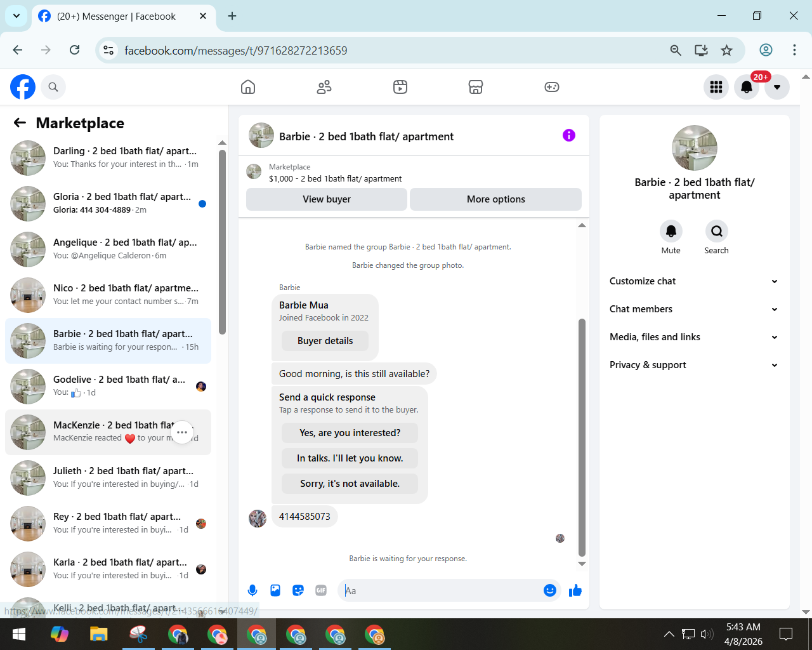Go back using the Marketplace back arrow
Screen dimensions: 812x650
coord(20,123)
